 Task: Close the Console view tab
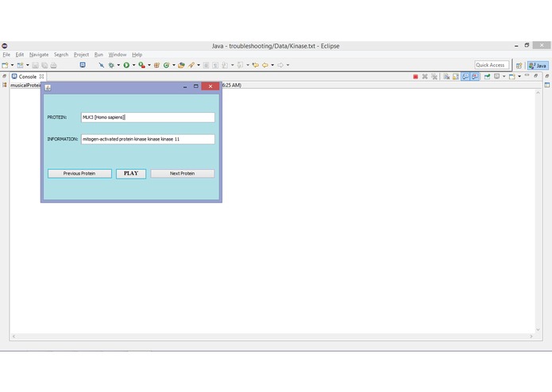coord(41,76)
